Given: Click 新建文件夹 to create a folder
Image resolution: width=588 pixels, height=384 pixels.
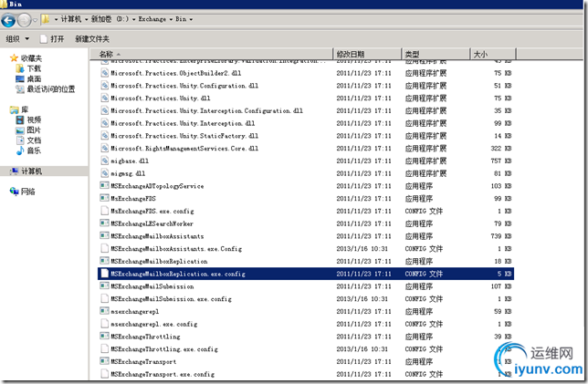Looking at the screenshot, I should (92, 38).
